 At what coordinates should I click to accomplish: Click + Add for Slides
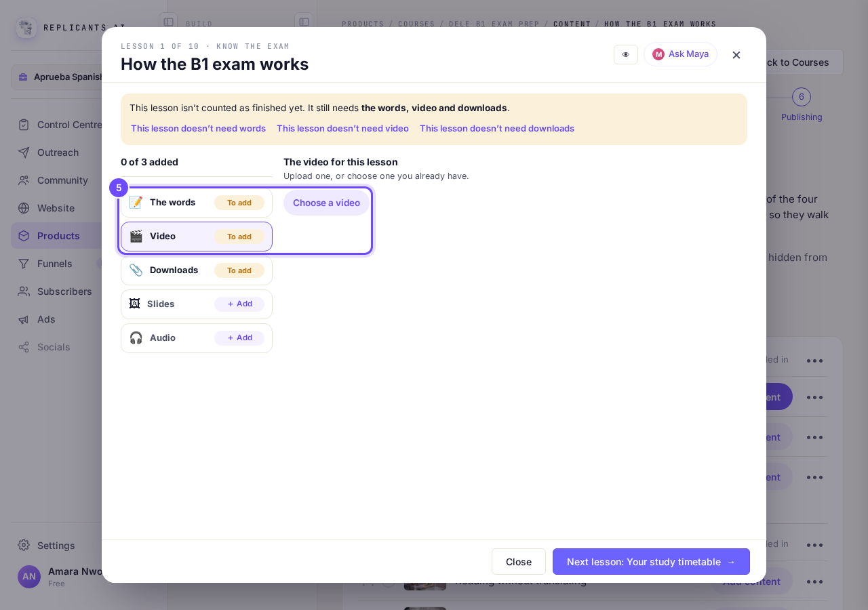239,304
